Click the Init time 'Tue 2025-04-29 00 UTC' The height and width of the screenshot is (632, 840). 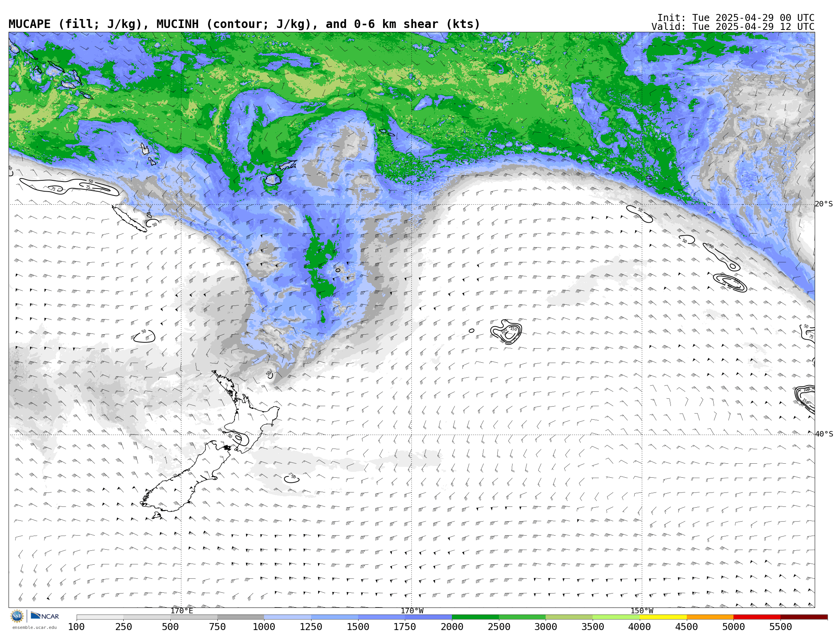click(x=753, y=18)
